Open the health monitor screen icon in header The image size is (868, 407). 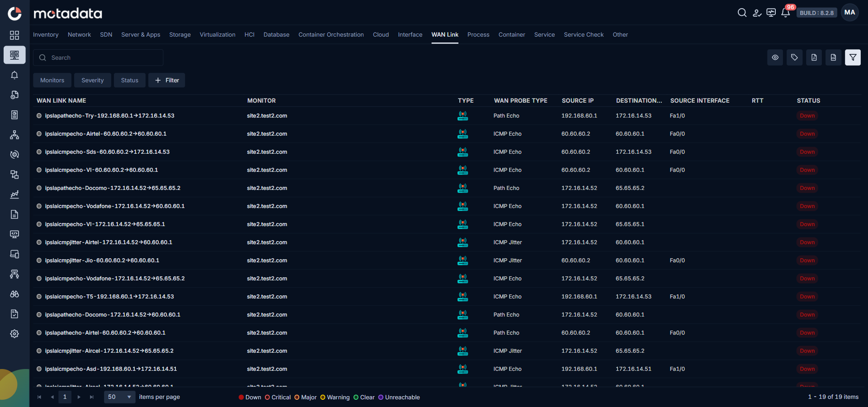(771, 13)
